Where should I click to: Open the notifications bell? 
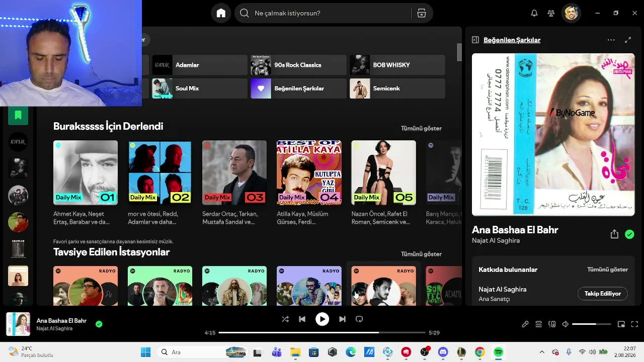click(x=534, y=13)
